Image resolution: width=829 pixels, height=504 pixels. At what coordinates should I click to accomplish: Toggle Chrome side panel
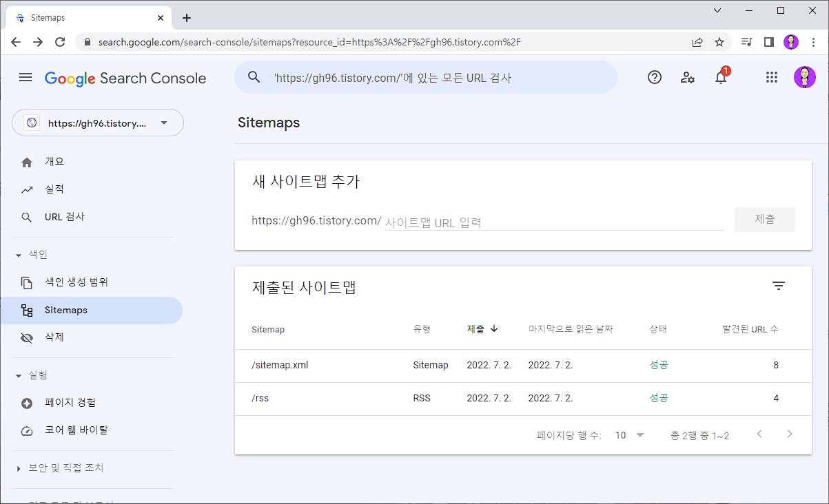click(x=768, y=42)
